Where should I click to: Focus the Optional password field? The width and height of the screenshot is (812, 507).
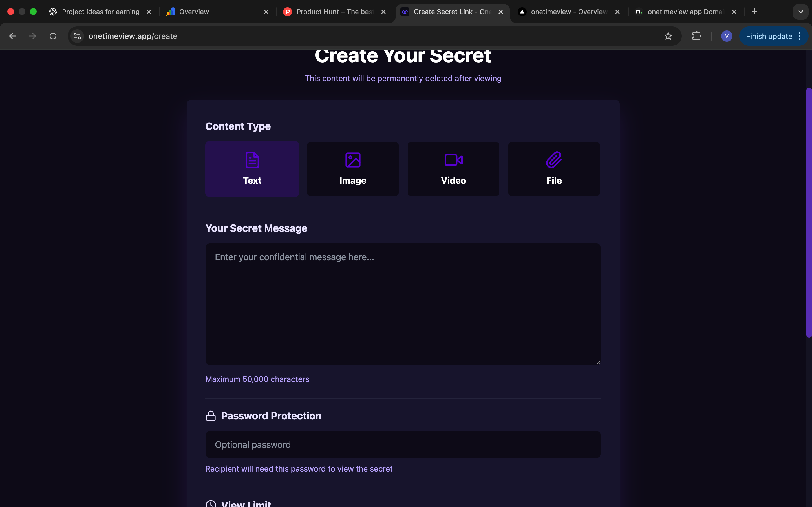(403, 444)
